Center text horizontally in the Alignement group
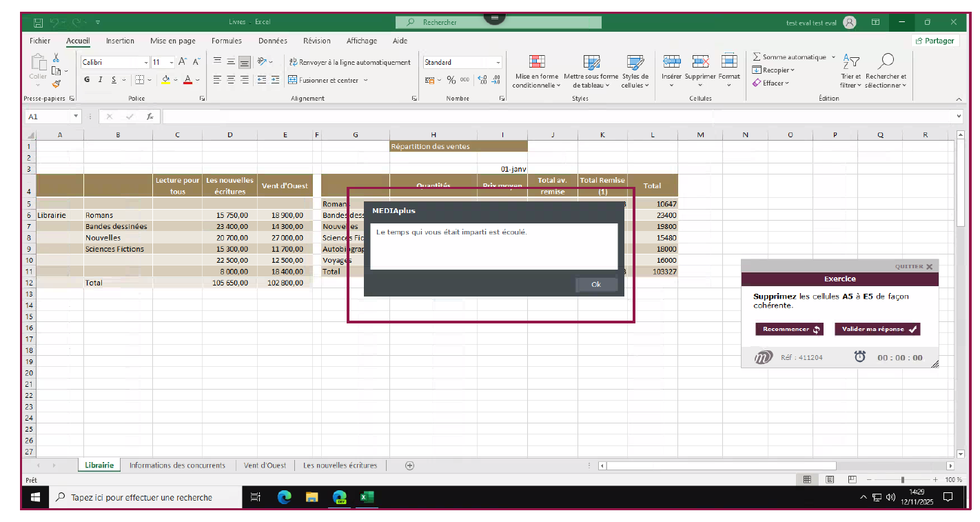 click(231, 80)
